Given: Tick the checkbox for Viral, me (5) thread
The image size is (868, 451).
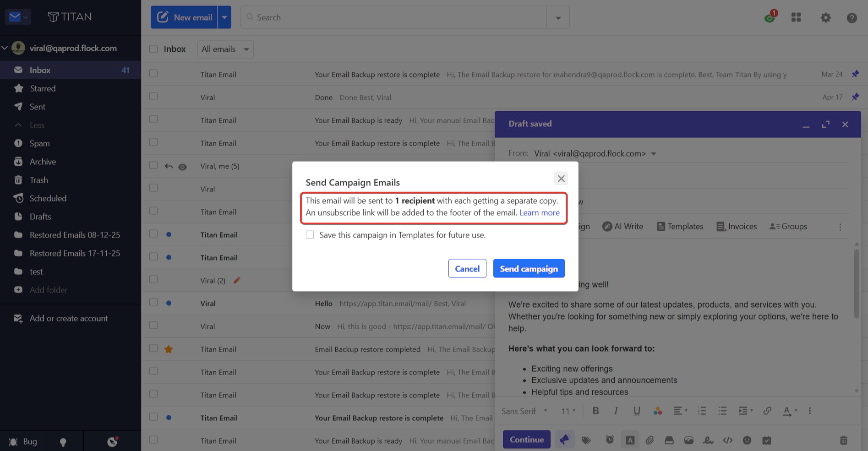Looking at the screenshot, I should click(153, 165).
